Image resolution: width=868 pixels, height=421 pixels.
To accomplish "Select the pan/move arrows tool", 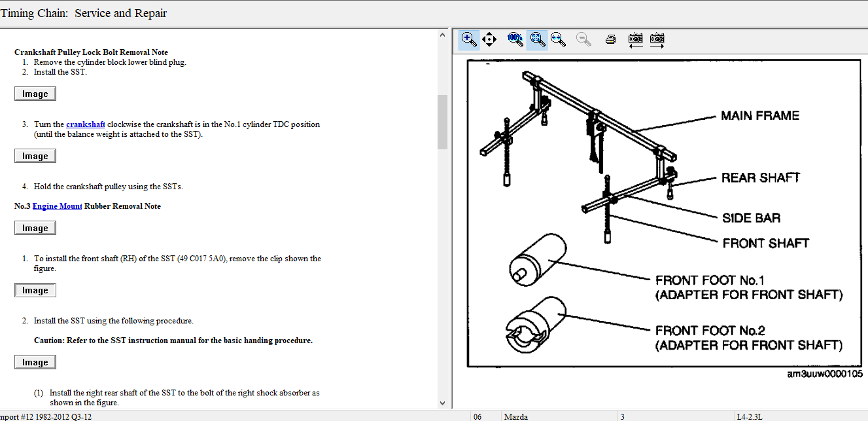I will coord(489,39).
